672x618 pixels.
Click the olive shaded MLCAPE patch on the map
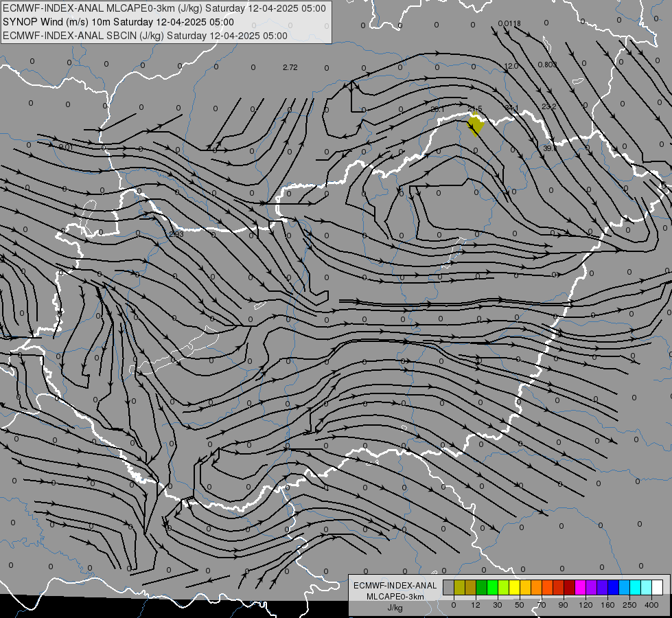tap(475, 125)
